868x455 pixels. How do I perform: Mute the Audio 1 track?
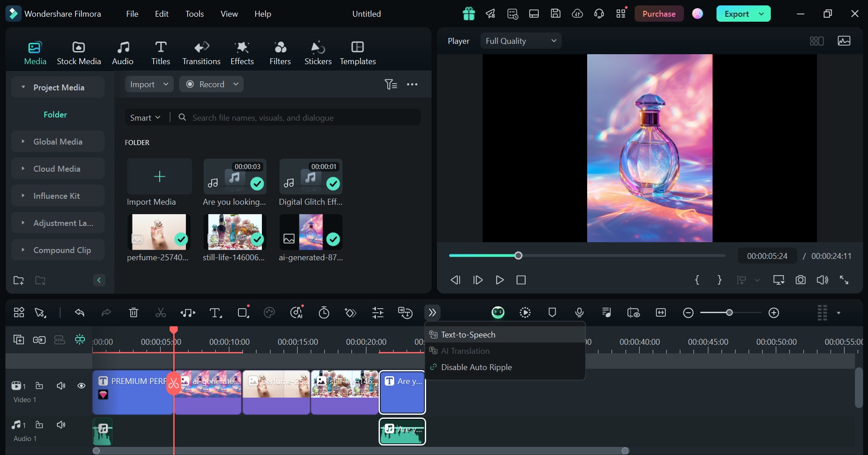pyautogui.click(x=61, y=425)
